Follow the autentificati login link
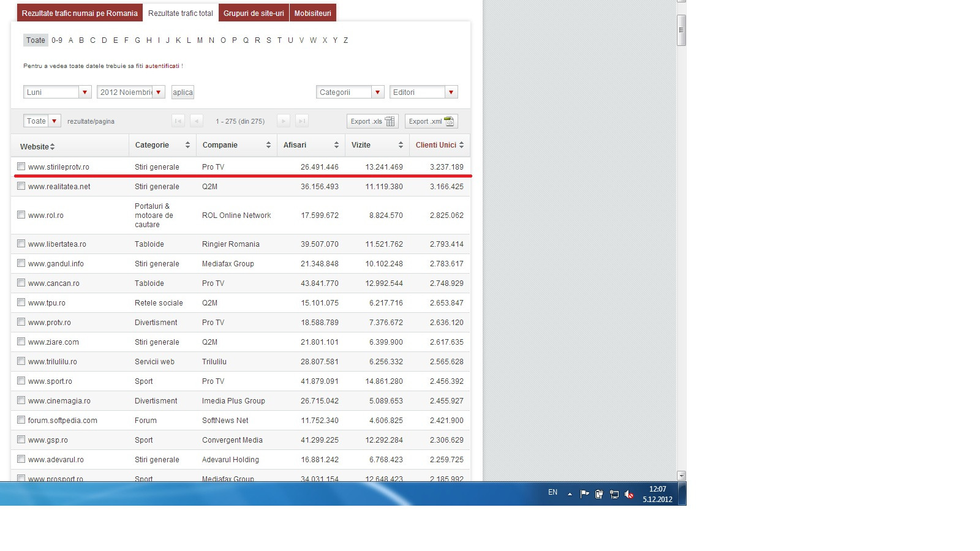The width and height of the screenshot is (980, 551). (x=162, y=66)
